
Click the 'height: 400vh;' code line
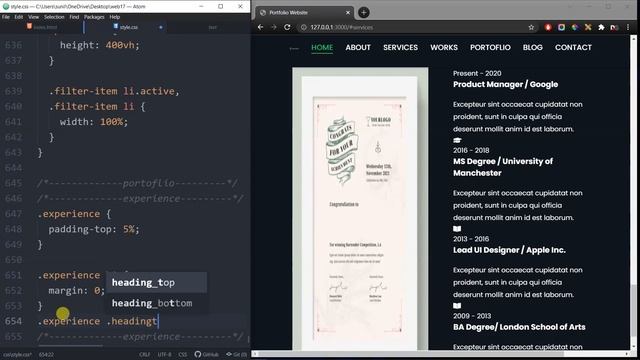click(x=100, y=45)
